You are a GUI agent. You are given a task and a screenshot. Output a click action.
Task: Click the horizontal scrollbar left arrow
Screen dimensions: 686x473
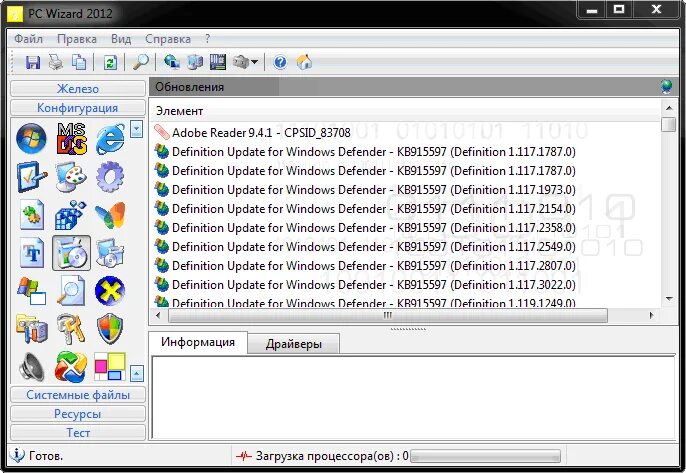pyautogui.click(x=158, y=315)
